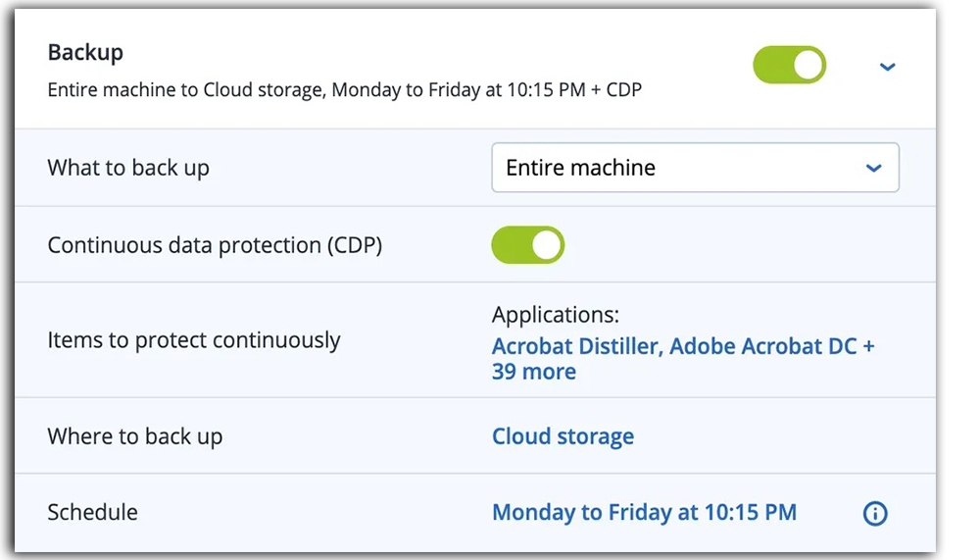This screenshot has width=980, height=560.
Task: Select the Continuous data protection (CDP) label
Action: [215, 245]
